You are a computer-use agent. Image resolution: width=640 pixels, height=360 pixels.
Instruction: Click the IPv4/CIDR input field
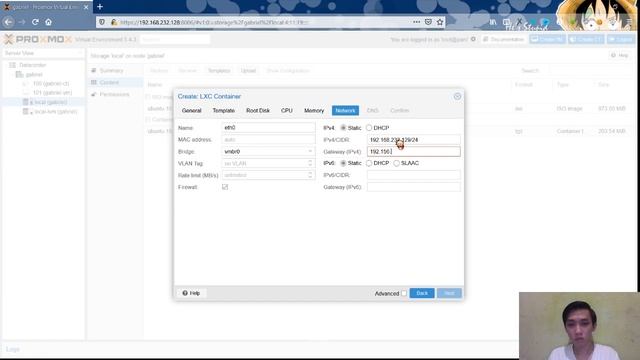pos(413,140)
